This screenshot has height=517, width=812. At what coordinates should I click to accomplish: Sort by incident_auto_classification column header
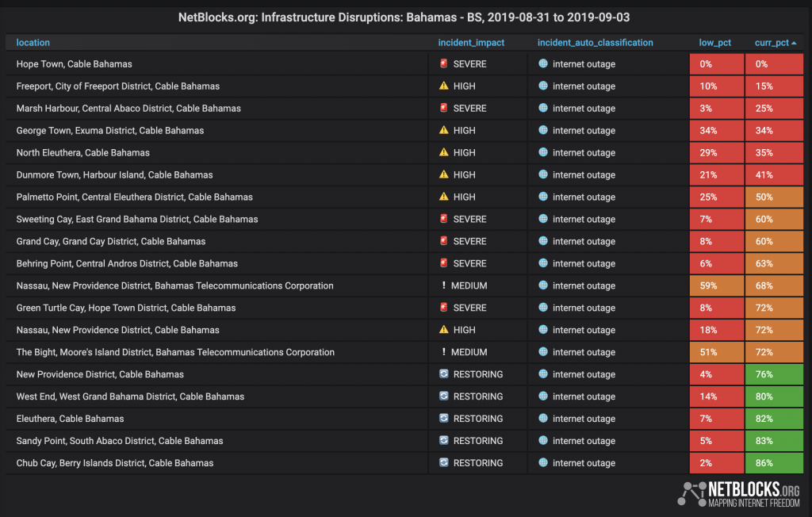point(595,43)
